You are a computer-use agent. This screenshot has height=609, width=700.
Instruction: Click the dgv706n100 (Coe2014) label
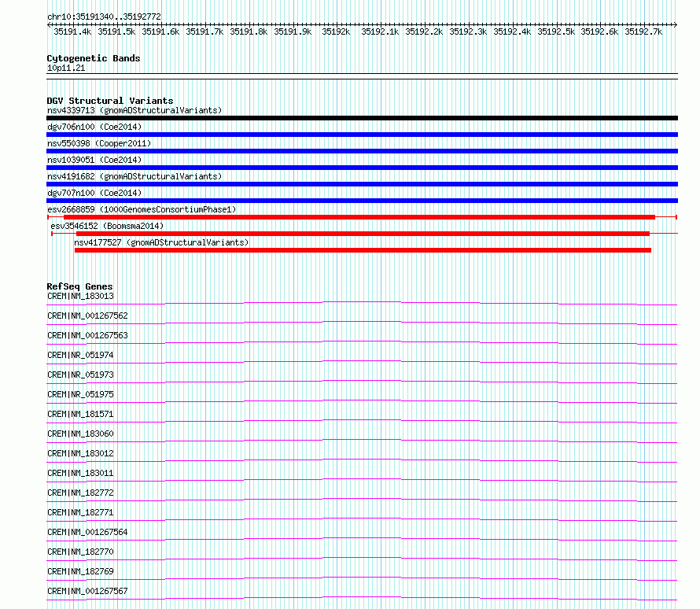[x=94, y=127]
